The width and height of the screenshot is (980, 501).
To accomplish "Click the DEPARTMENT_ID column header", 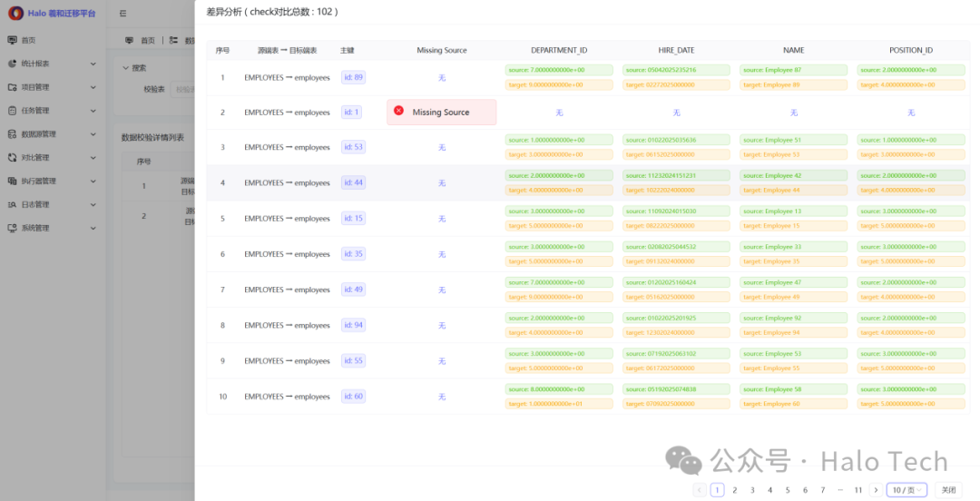I will pyautogui.click(x=559, y=50).
